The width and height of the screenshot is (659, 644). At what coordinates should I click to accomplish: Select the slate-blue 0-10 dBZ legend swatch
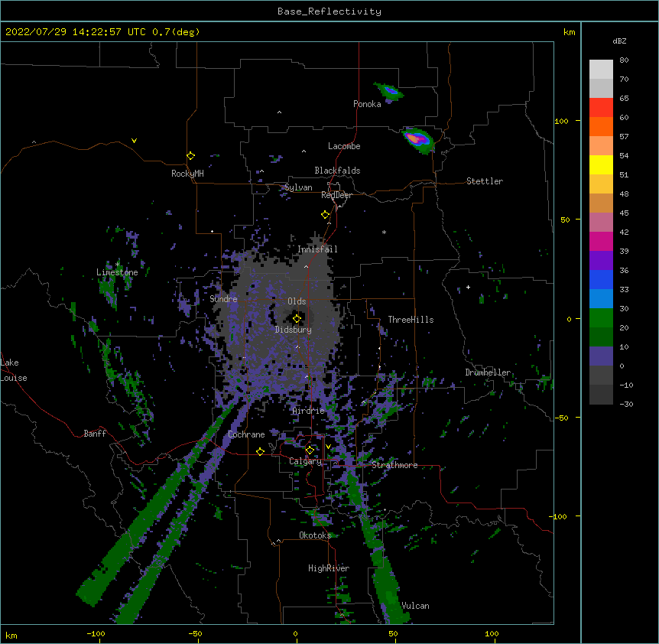(601, 356)
